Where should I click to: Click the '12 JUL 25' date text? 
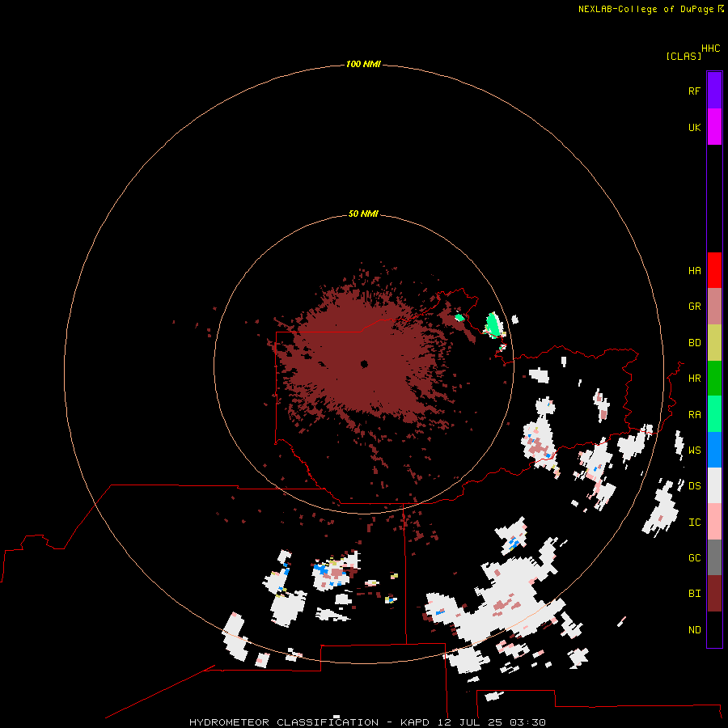point(470,722)
